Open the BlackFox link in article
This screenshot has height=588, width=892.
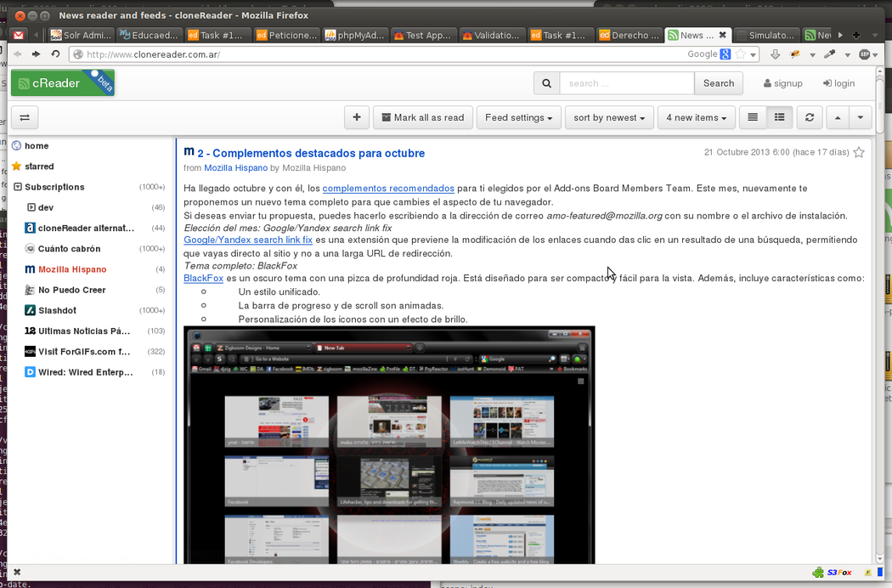(x=203, y=278)
